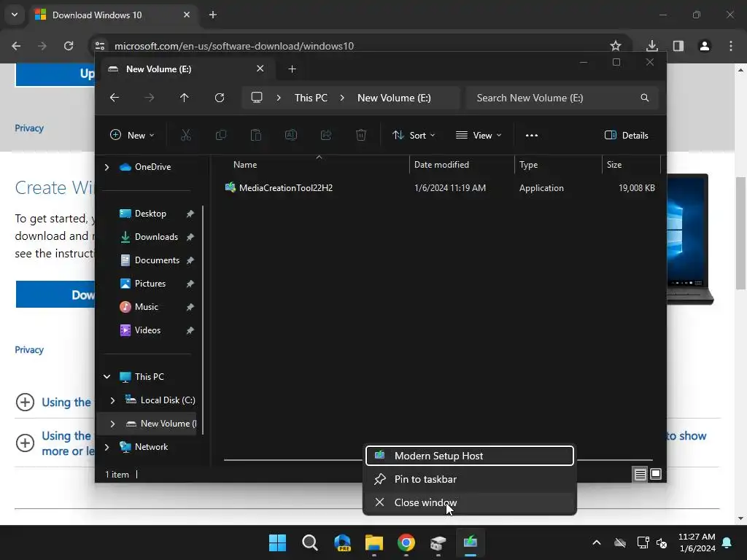The width and height of the screenshot is (747, 560).
Task: Bookmark this page with Chrome star icon
Action: pos(616,46)
